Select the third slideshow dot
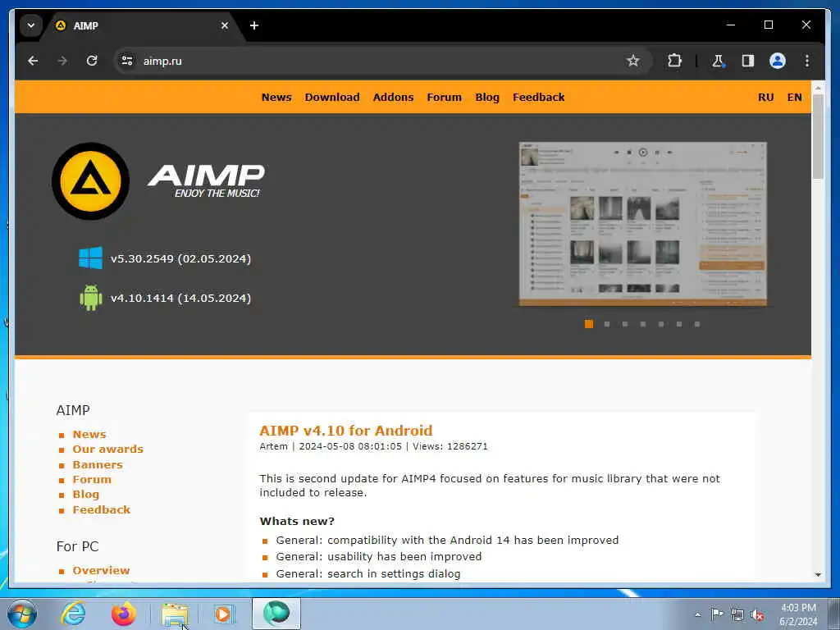840x630 pixels. point(624,324)
